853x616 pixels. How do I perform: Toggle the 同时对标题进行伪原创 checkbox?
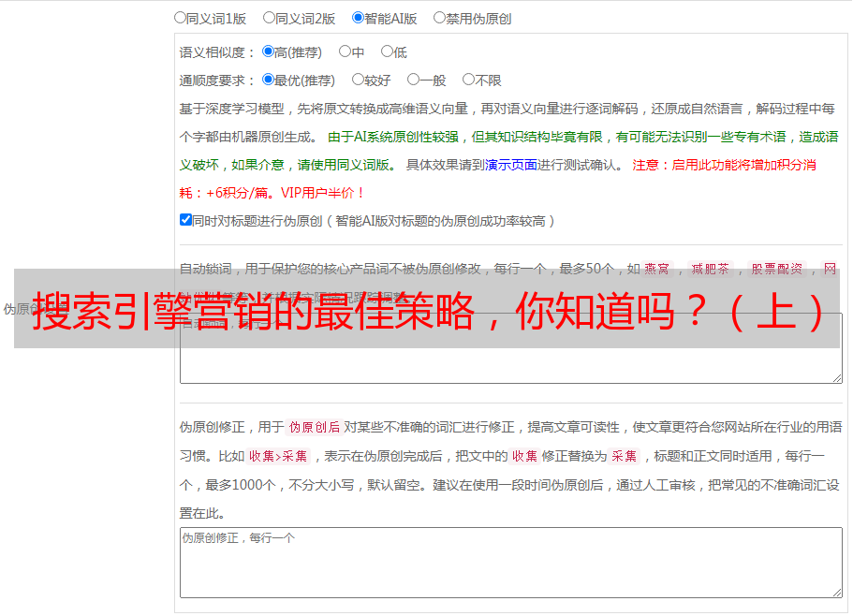click(x=185, y=220)
